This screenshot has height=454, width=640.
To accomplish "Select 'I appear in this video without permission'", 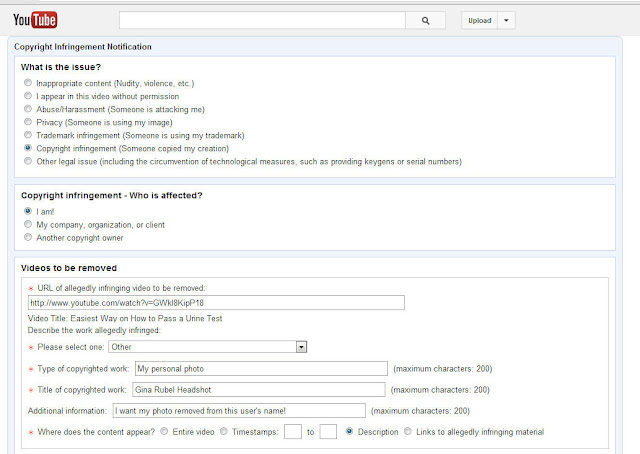I will click(28, 96).
